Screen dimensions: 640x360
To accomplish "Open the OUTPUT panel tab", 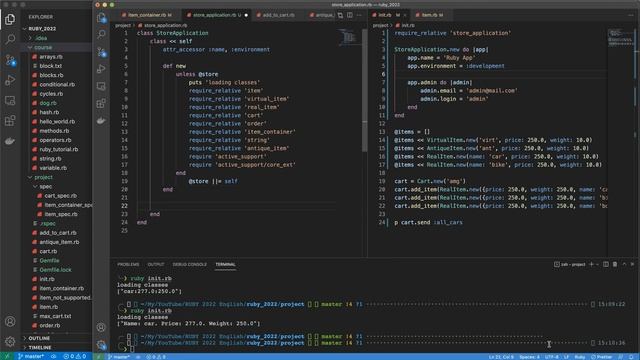I will 156,264.
